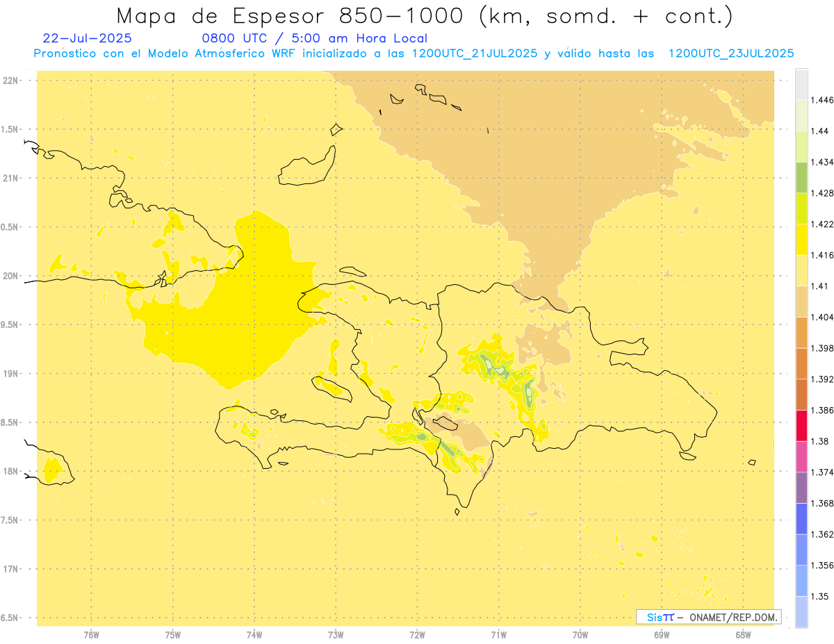The width and height of the screenshot is (834, 644).
Task: Click the latitude label '18N'
Action: (x=11, y=471)
